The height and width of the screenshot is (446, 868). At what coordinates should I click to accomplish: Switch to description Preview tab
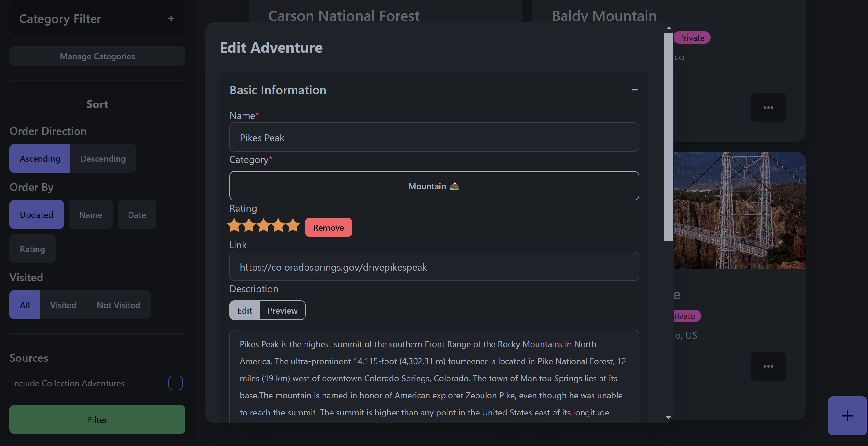coord(283,310)
